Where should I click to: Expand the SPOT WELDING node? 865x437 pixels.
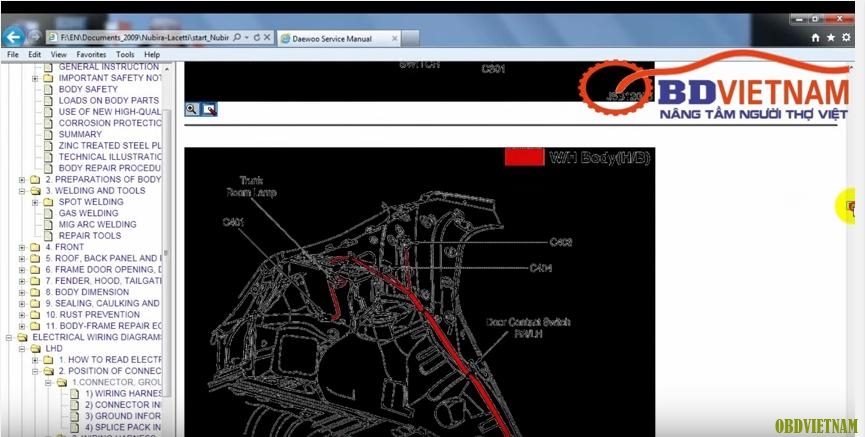coord(35,202)
